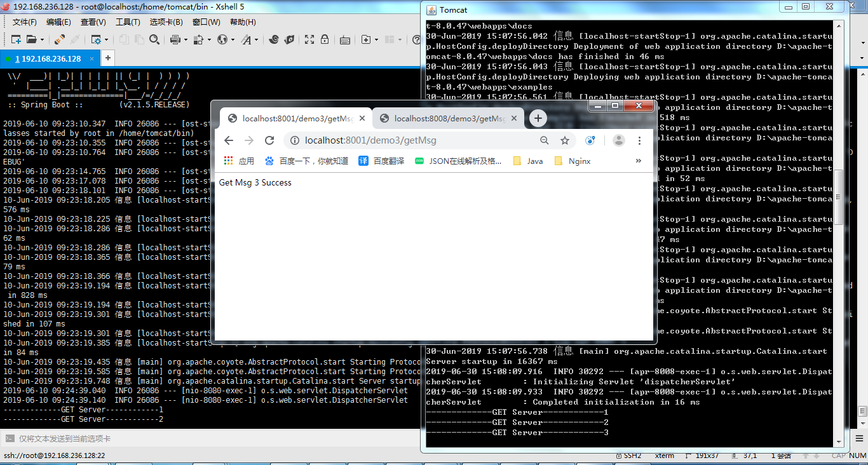Screen dimensions: 868x465
Task: Click 'Get Msg 3 Success' page text
Action: tap(255, 182)
